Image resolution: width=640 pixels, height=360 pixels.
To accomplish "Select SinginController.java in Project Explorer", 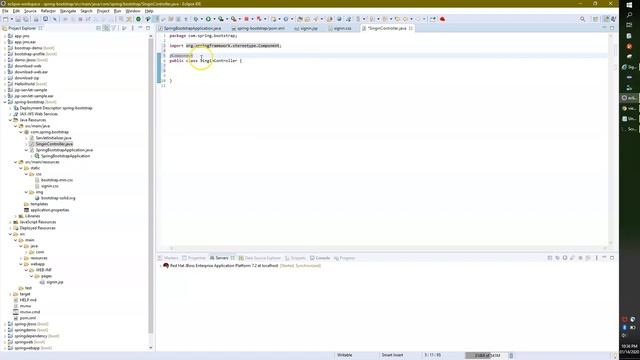I will [x=54, y=144].
